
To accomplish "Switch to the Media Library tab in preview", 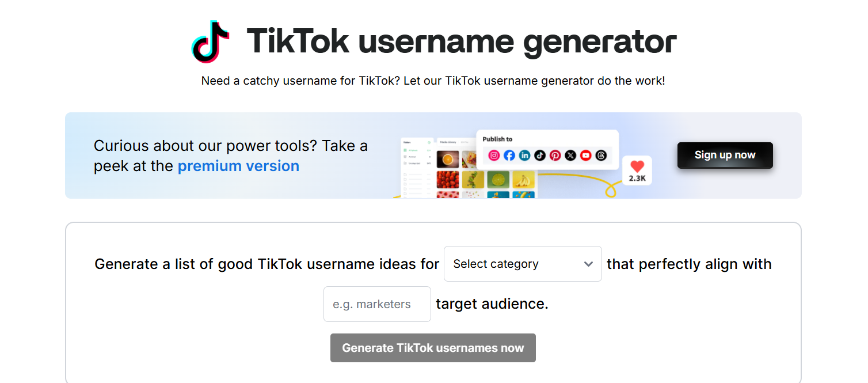I will click(448, 142).
